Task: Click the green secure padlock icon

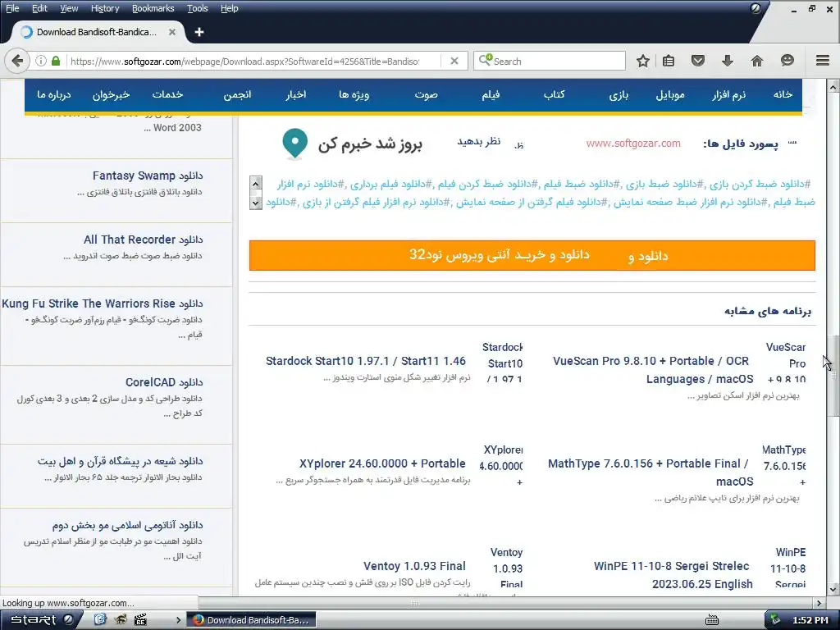Action: [56, 61]
